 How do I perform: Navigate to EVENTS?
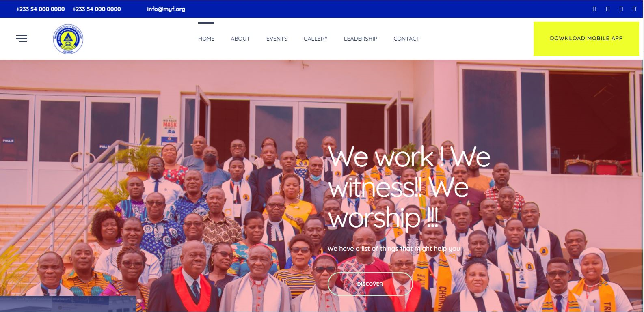[277, 39]
